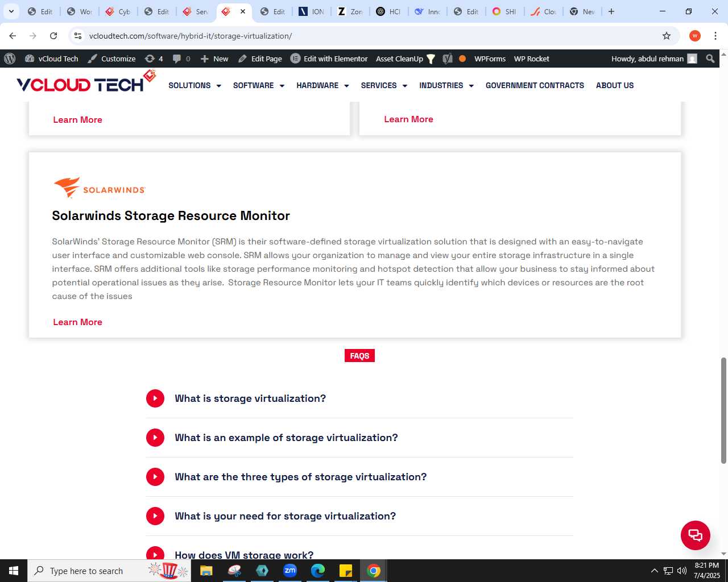Switch to the Cyb browser tab
This screenshot has height=582, width=728.
click(118, 11)
